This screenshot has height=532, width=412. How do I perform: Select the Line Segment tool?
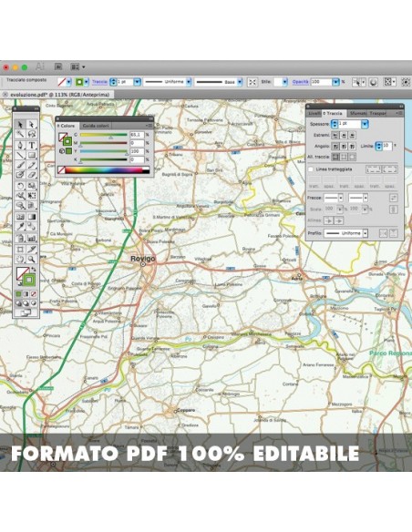pos(20,156)
